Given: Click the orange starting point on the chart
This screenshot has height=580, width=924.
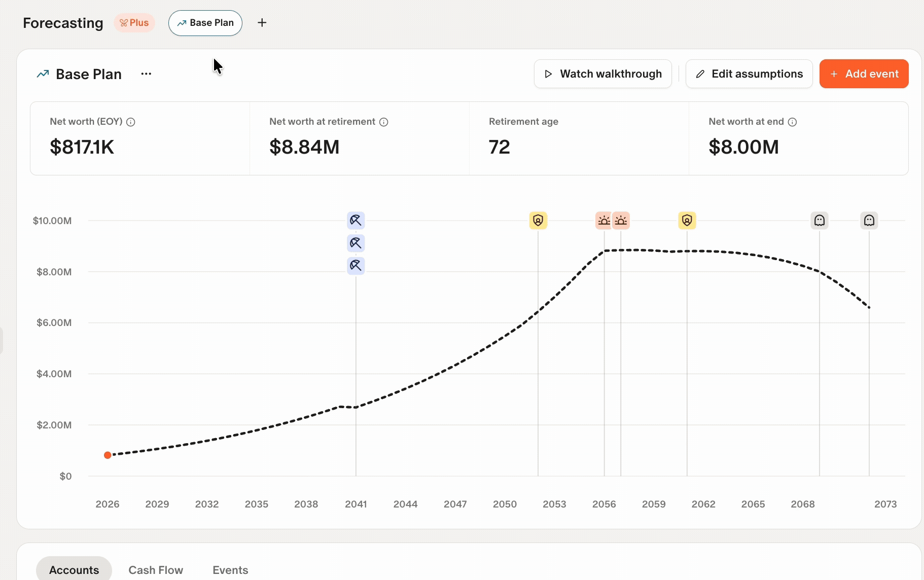Looking at the screenshot, I should coord(108,455).
